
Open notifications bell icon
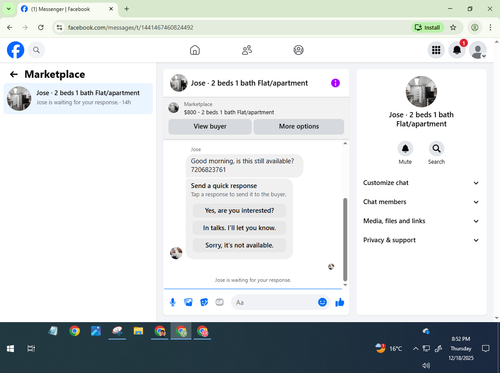coord(457,50)
